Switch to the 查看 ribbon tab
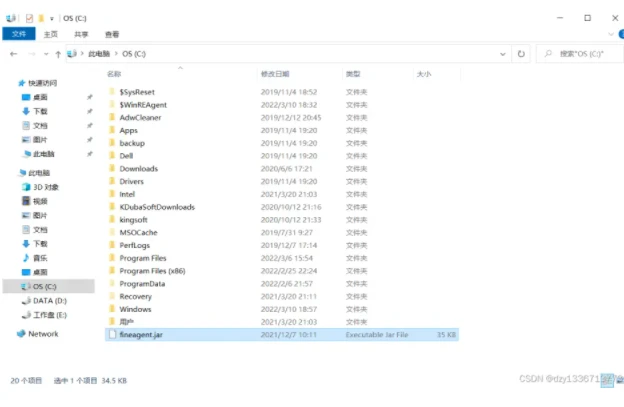 112,33
